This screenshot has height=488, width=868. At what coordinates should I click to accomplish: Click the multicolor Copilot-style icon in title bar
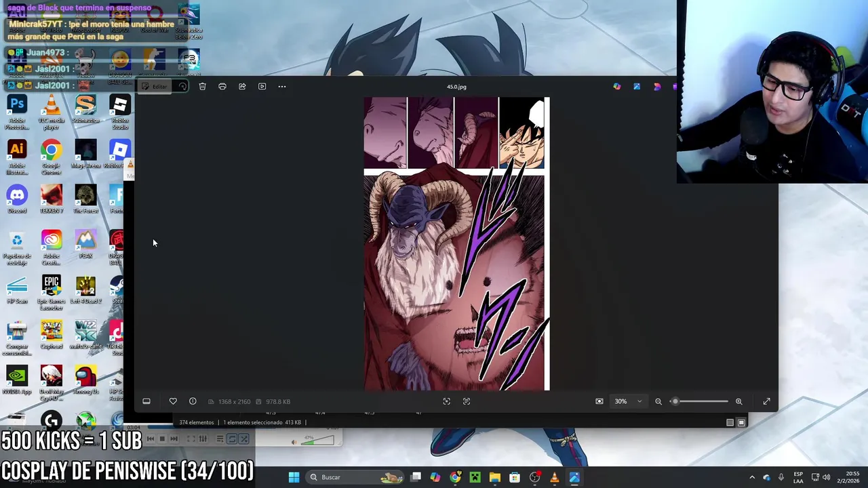pos(617,86)
